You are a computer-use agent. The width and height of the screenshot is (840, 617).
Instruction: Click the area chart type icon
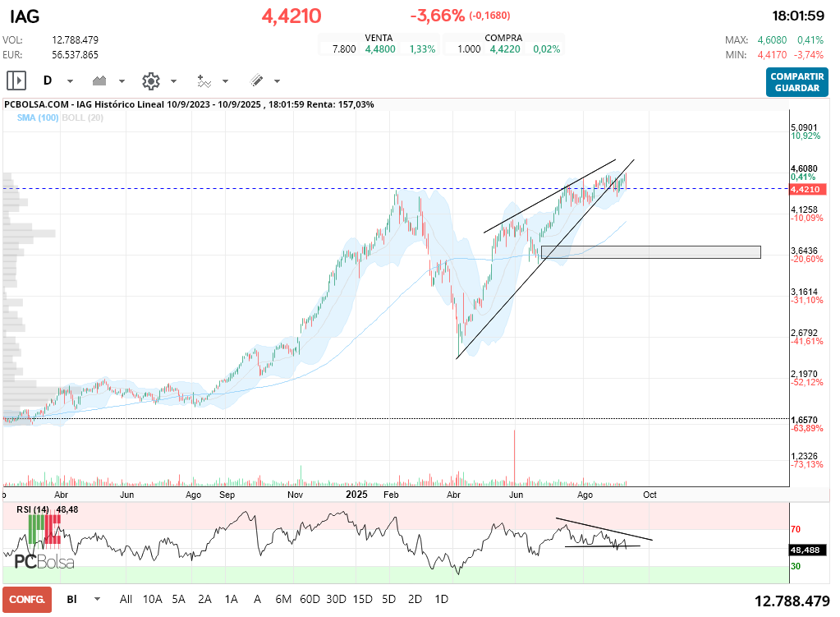tap(99, 81)
